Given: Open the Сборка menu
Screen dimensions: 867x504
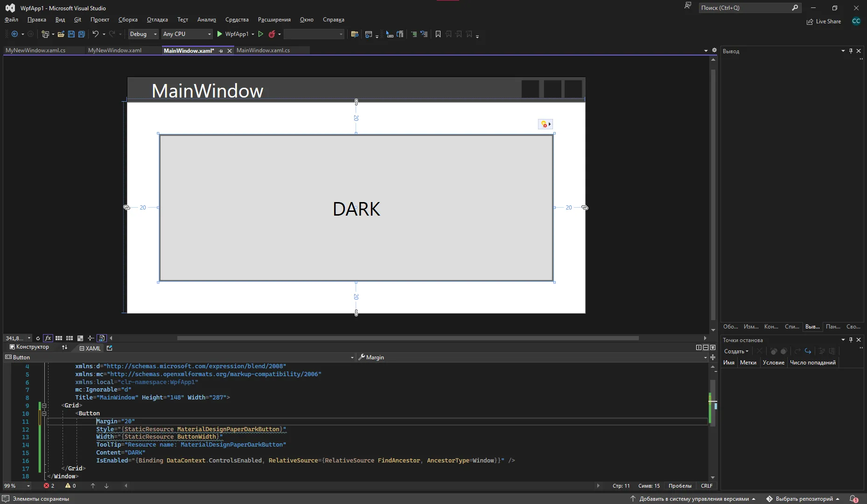Looking at the screenshot, I should click(128, 20).
